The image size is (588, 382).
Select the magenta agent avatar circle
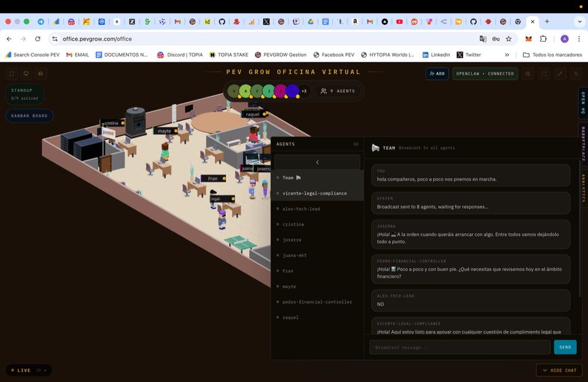click(x=280, y=91)
